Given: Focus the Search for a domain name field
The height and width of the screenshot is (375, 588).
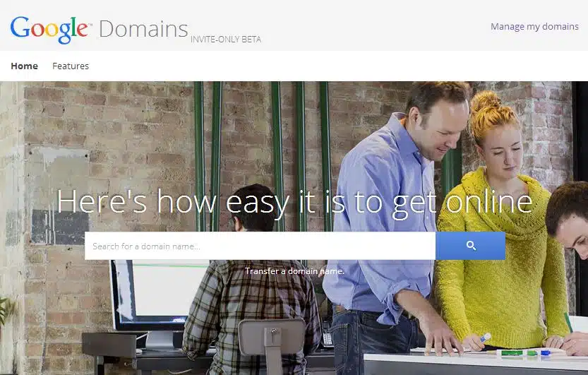Looking at the screenshot, I should 260,246.
